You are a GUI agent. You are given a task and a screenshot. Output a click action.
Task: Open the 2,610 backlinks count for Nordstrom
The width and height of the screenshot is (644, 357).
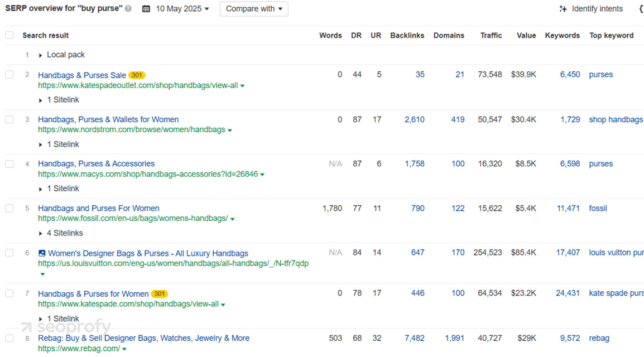pyautogui.click(x=415, y=119)
